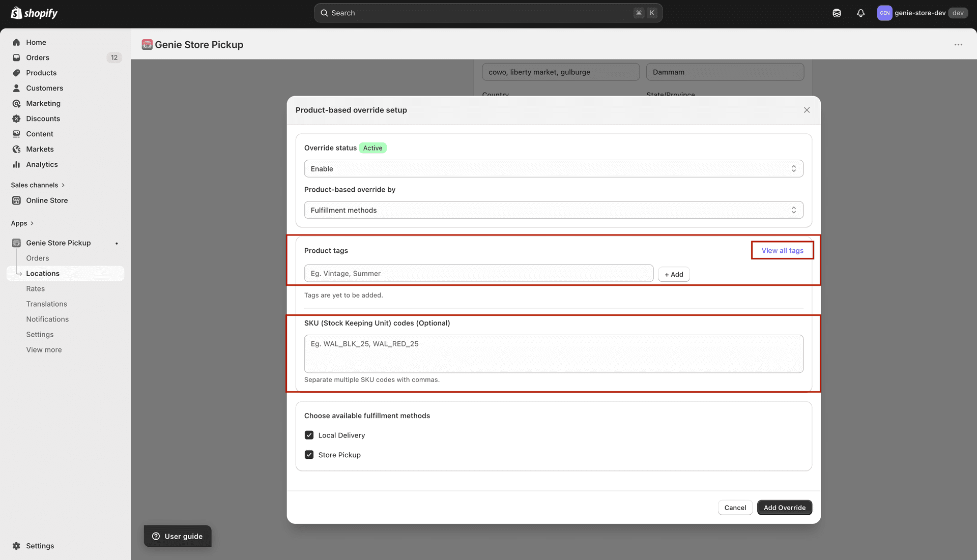This screenshot has width=977, height=560.
Task: Click the Settings gear icon at bottom
Action: 16,546
